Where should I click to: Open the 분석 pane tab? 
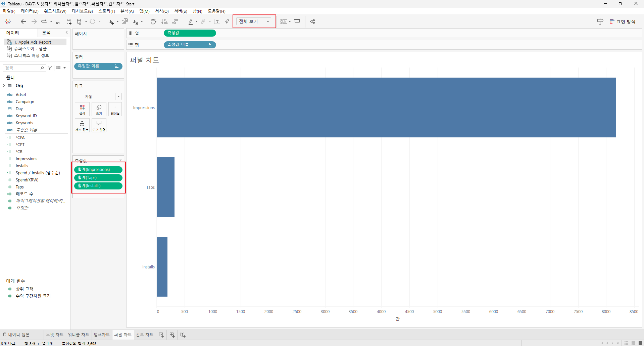pyautogui.click(x=46, y=33)
